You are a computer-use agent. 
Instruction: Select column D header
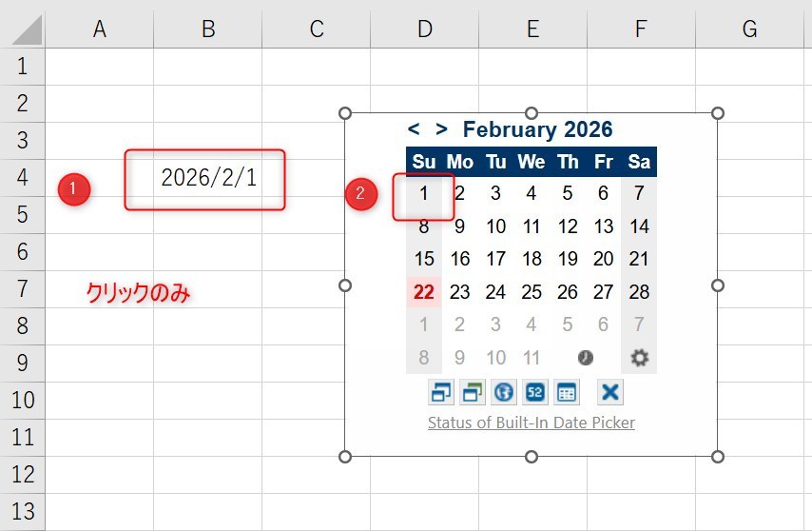[x=424, y=29]
